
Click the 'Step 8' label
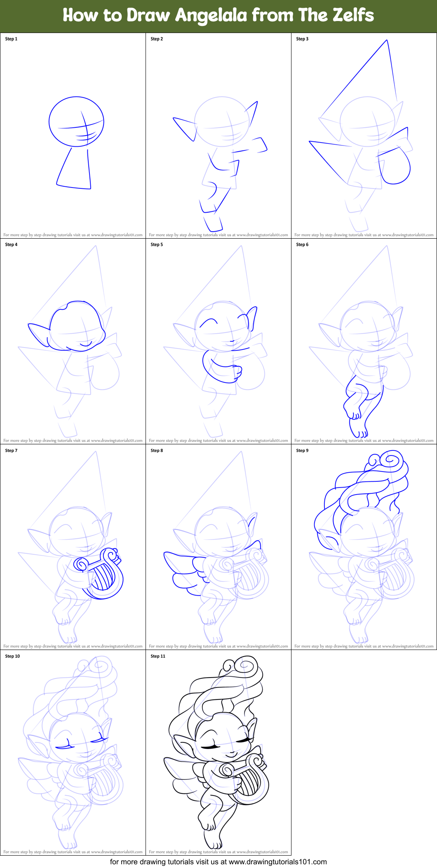(x=157, y=450)
